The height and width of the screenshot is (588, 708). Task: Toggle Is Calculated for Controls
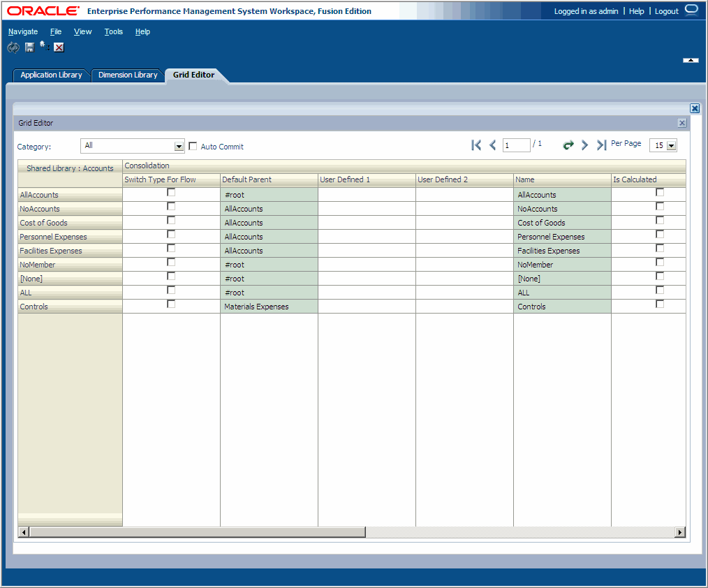click(660, 304)
